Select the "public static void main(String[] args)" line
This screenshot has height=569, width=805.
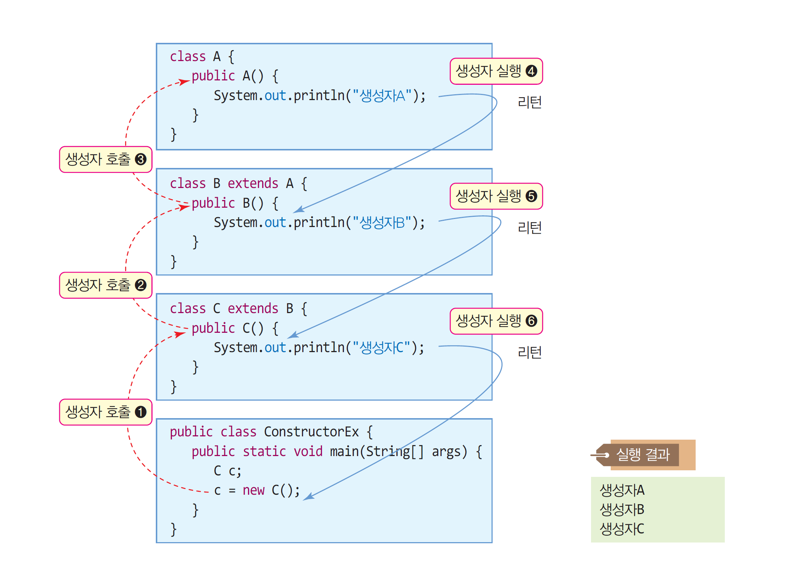point(337,451)
